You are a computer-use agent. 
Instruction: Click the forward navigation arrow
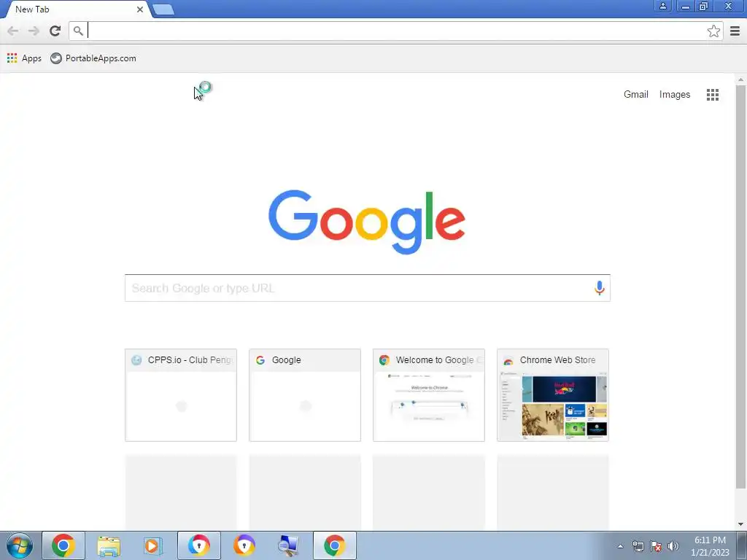pos(34,31)
